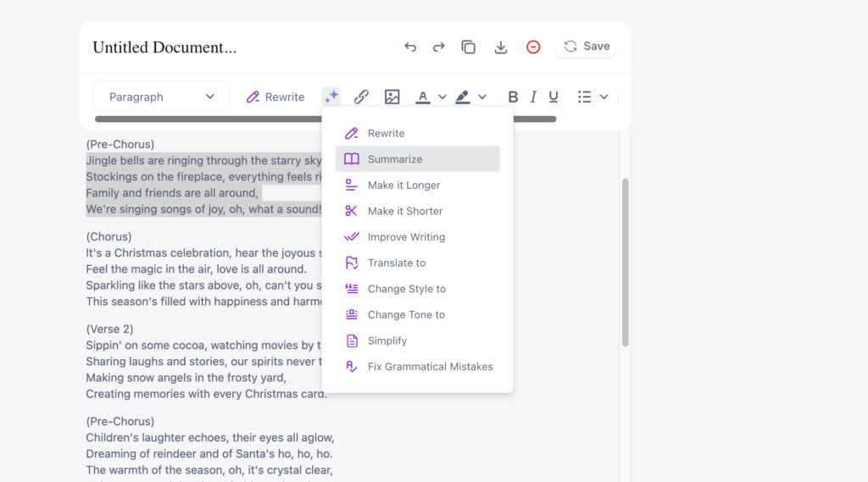Expand the highlight color dropdown arrow
868x482 pixels.
pyautogui.click(x=482, y=97)
